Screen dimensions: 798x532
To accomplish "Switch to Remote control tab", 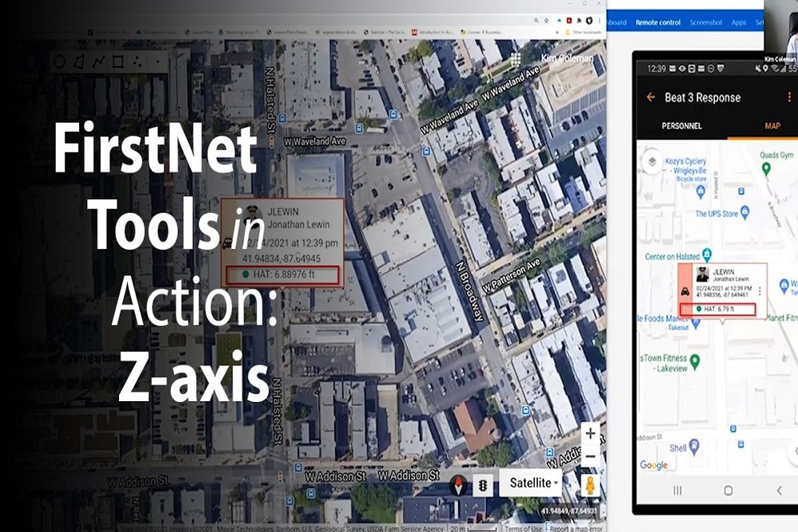I will click(x=658, y=22).
